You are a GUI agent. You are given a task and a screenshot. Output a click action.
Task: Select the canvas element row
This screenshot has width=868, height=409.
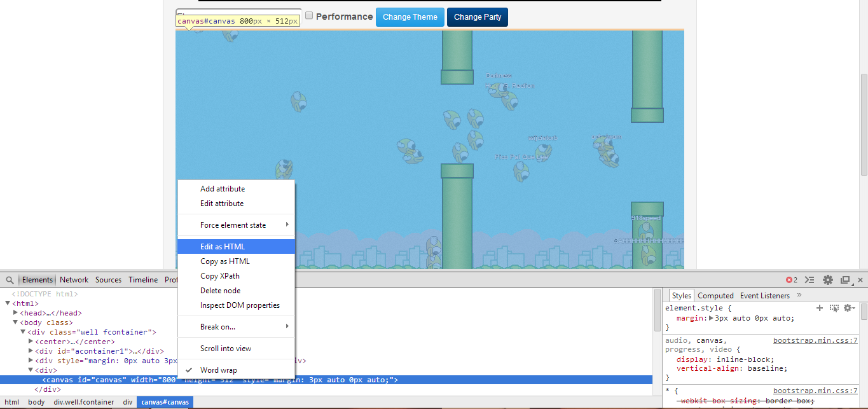[x=326, y=380]
